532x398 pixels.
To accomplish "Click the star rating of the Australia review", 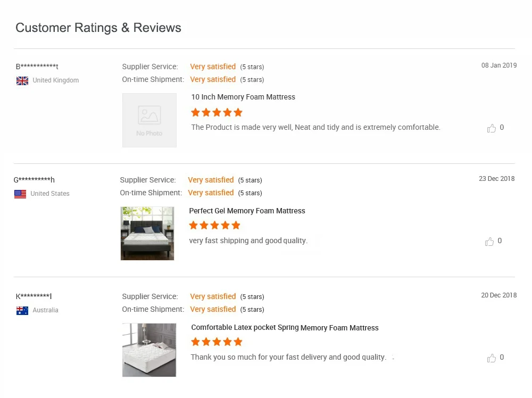I will (x=217, y=342).
